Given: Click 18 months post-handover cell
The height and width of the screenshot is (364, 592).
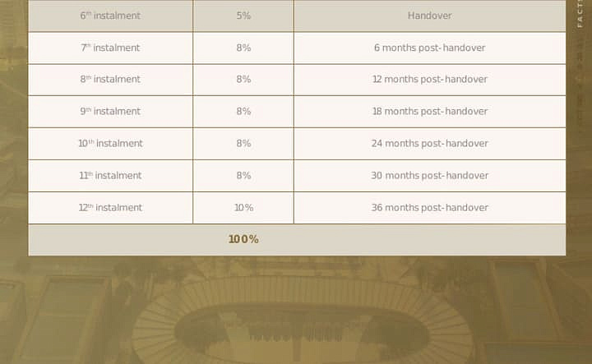Looking at the screenshot, I should click(x=430, y=112).
